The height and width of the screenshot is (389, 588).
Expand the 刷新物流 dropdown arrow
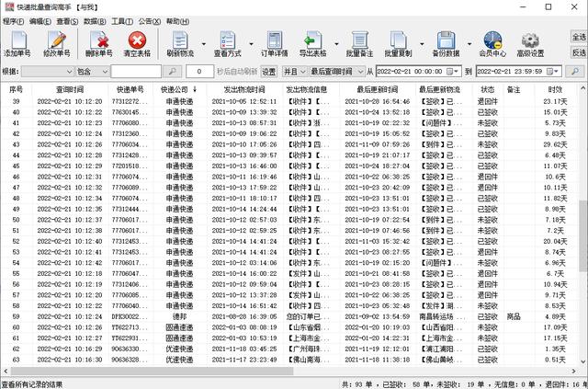(x=204, y=44)
